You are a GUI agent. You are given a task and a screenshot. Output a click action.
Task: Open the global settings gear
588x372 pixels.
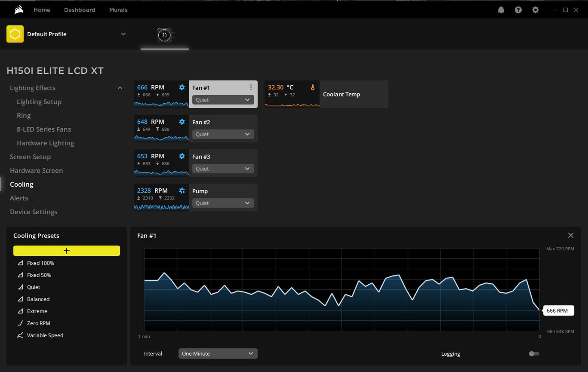coord(536,10)
